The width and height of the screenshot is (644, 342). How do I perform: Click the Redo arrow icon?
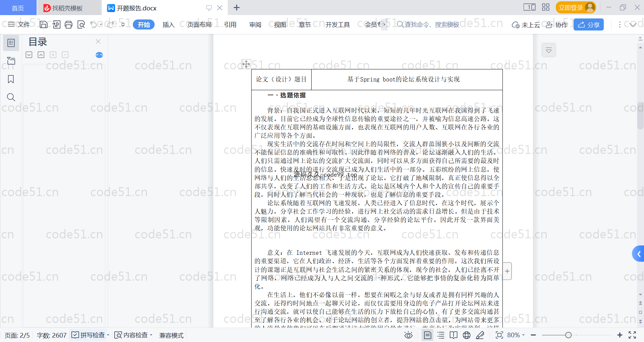pyautogui.click(x=111, y=24)
